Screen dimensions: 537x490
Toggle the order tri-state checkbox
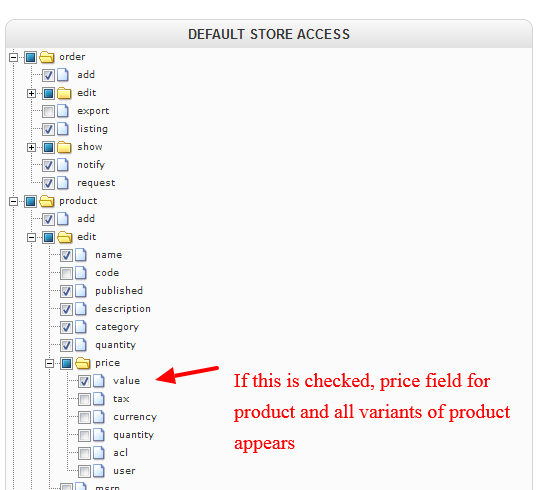(x=30, y=57)
